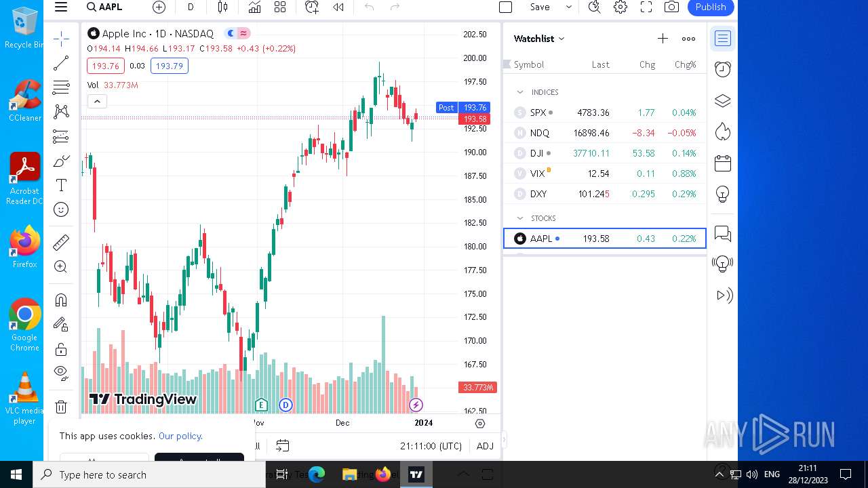Viewport: 868px width, 488px height.
Task: Toggle magnet mode for drawings
Action: 61,300
